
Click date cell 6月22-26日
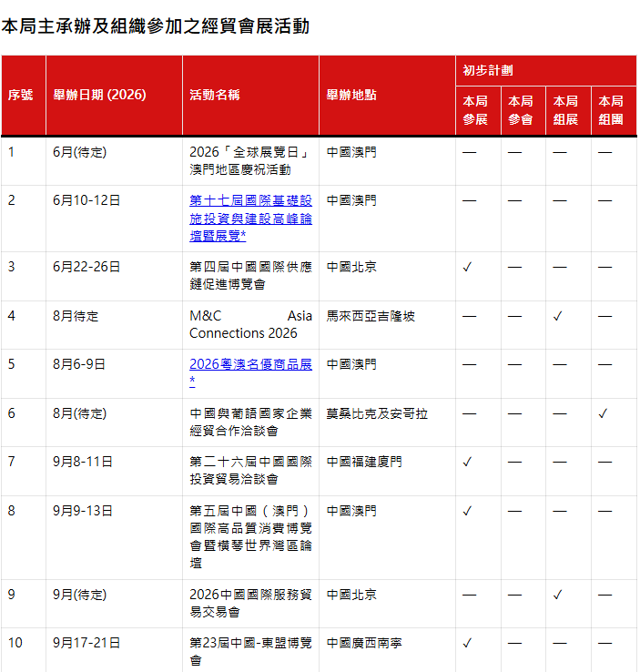pos(86,267)
